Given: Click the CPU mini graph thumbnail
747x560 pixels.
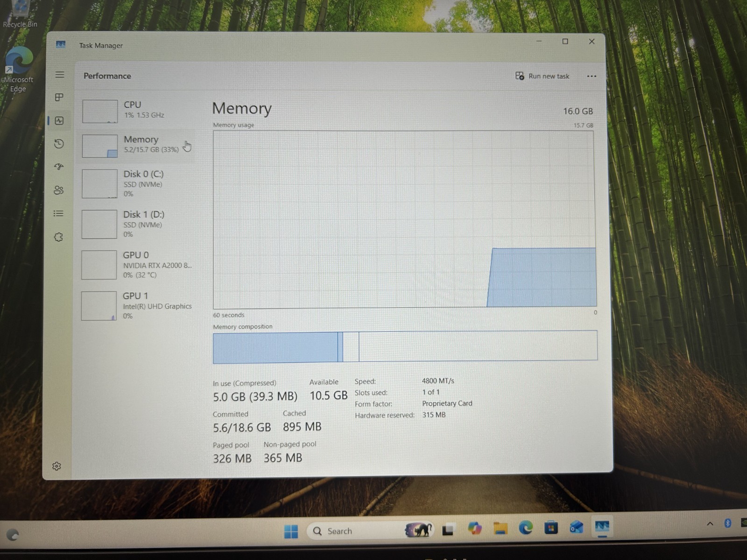Looking at the screenshot, I should pos(100,112).
